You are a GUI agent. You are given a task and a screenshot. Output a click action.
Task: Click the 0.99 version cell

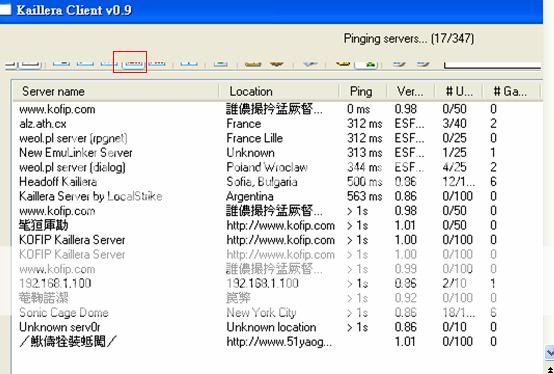[406, 269]
